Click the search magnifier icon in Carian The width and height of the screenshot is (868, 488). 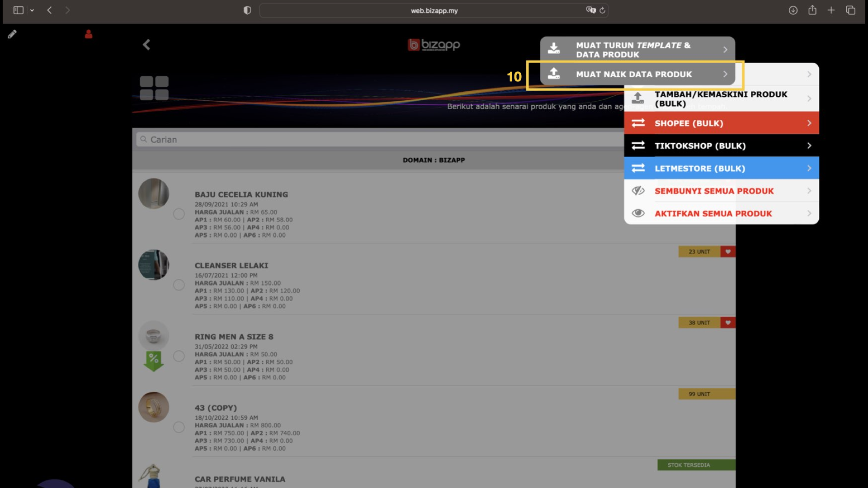[143, 139]
